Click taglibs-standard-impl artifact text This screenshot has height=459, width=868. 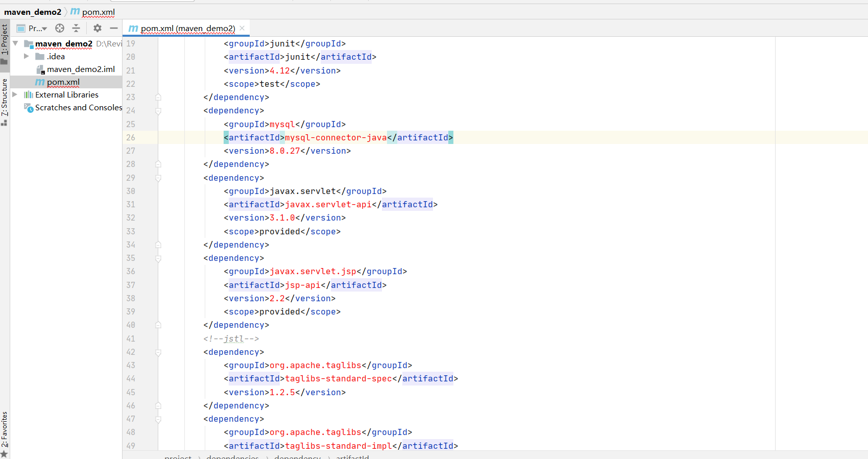[339, 446]
